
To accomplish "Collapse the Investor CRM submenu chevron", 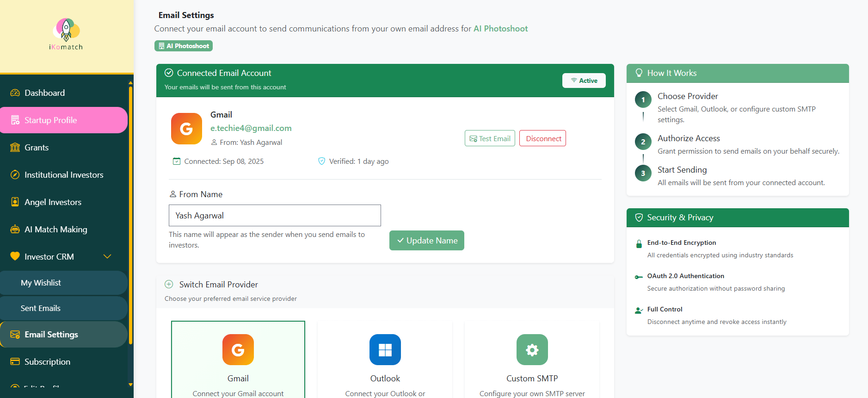I will [107, 256].
